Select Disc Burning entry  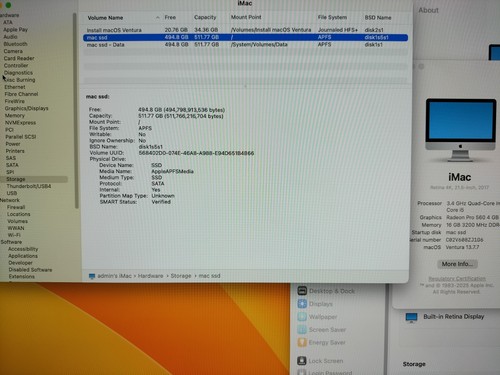click(20, 80)
